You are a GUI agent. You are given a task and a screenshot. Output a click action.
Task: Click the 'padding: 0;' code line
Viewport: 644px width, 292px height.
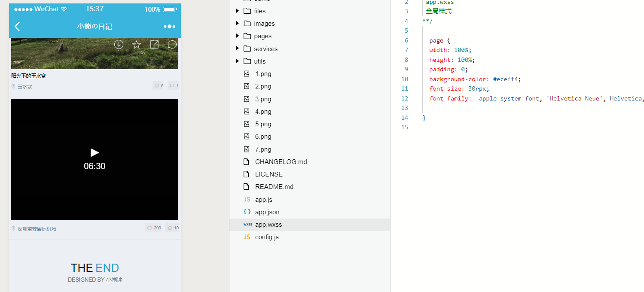(449, 69)
